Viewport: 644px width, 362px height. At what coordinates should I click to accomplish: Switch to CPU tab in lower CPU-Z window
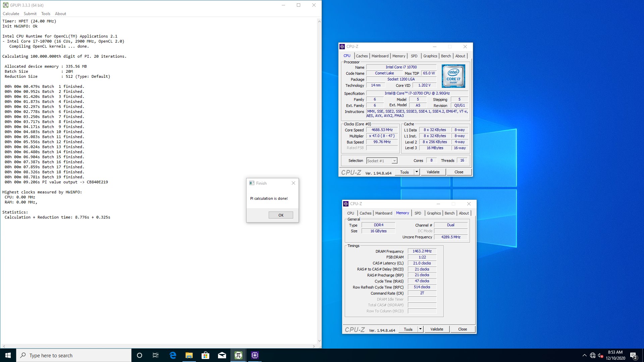click(351, 213)
